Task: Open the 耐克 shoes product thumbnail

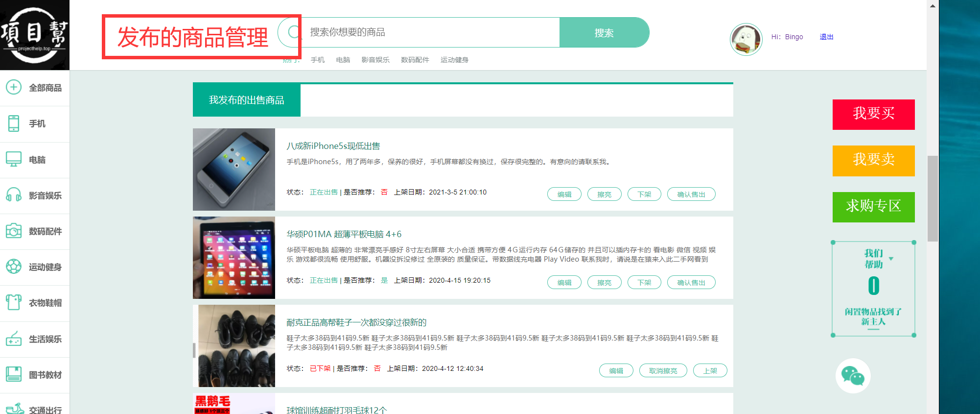Action: (x=234, y=346)
